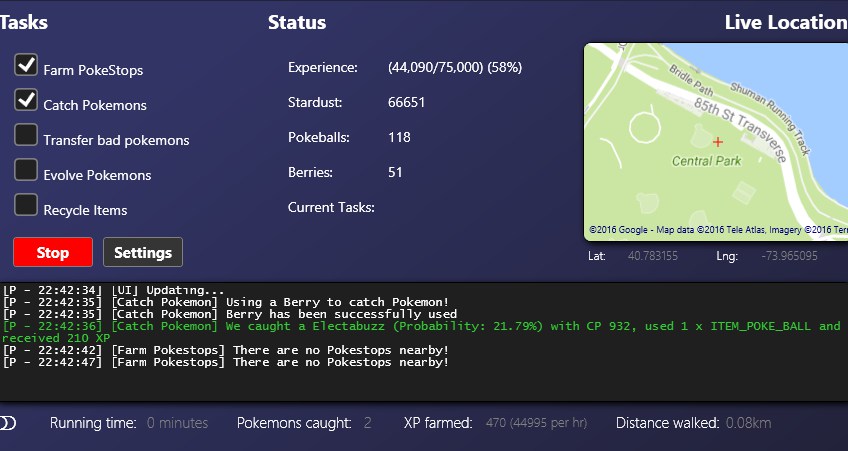
Task: Click the red Stop button
Action: pos(53,252)
